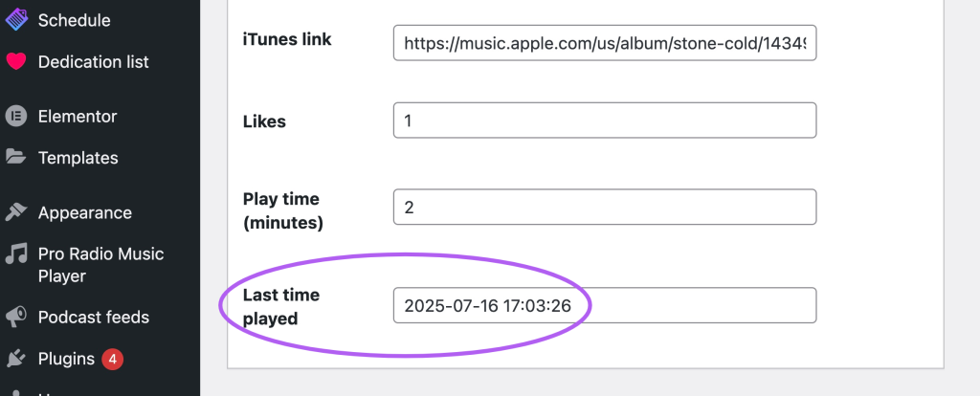
Task: Click the pink heart Dedication icon
Action: [x=16, y=62]
